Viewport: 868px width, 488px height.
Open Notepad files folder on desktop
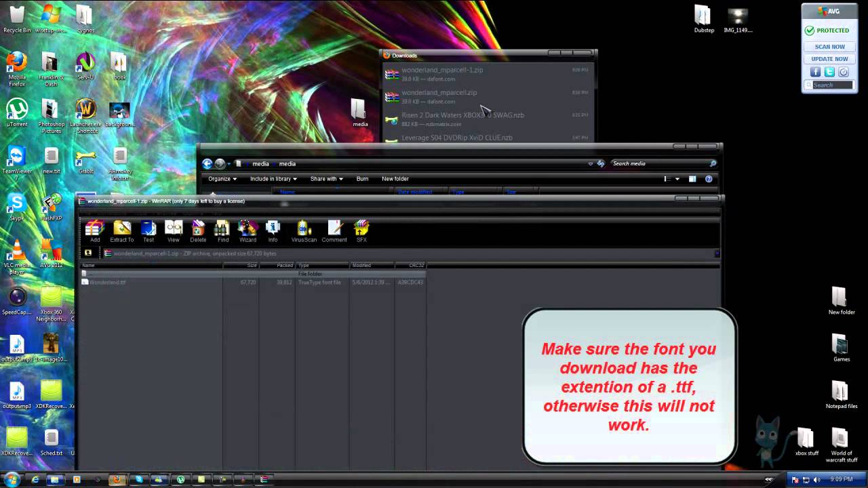tap(841, 395)
